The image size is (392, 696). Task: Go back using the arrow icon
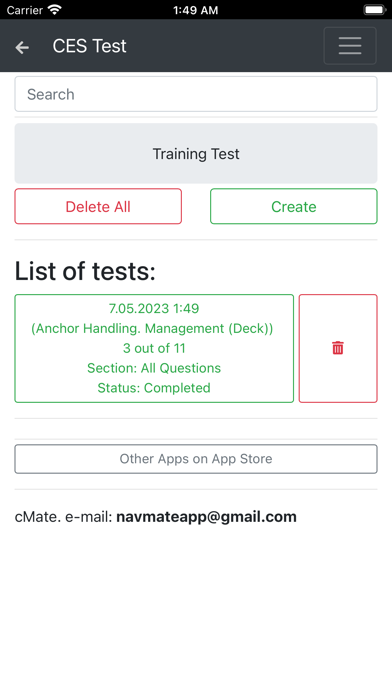click(x=22, y=47)
